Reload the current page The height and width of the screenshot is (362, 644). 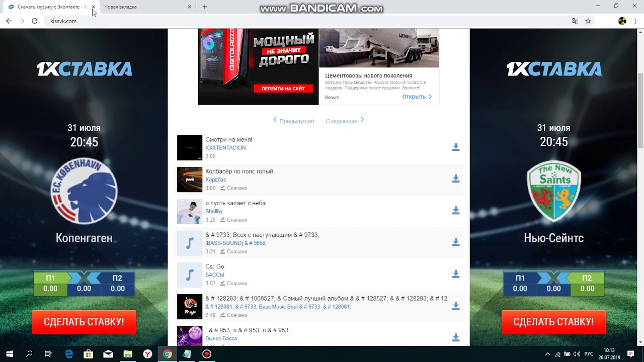[35, 21]
